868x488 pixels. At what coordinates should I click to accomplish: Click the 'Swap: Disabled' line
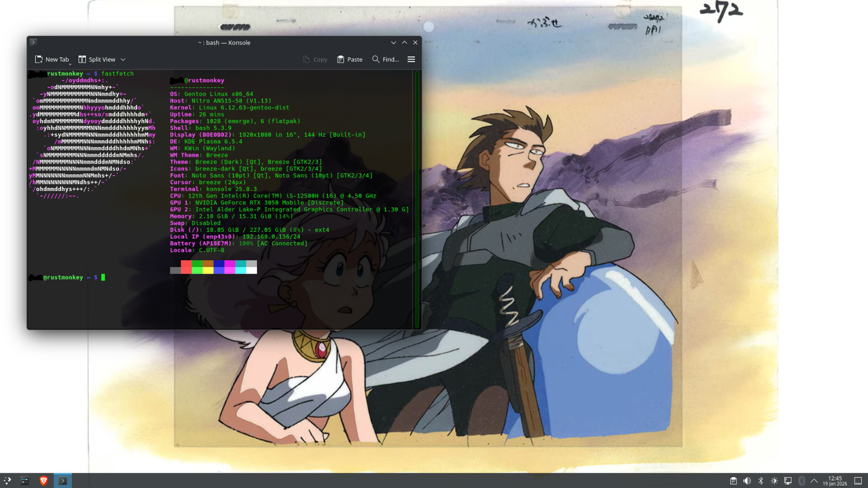point(196,223)
